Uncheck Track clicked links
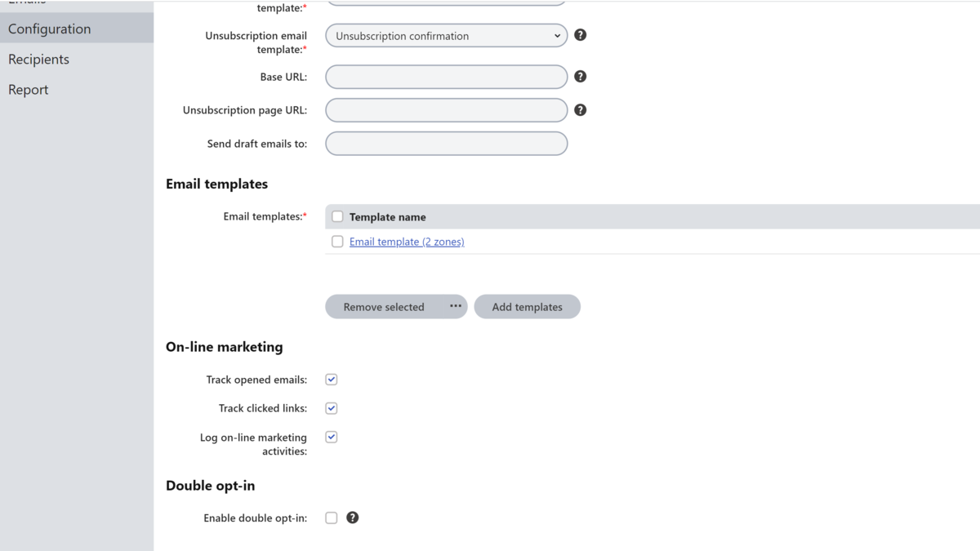980x551 pixels. 332,408
